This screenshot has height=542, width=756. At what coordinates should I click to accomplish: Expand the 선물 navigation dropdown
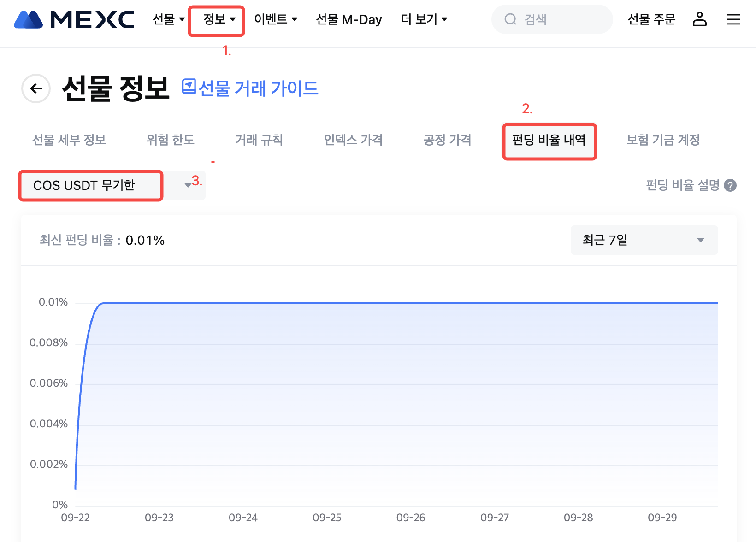click(x=169, y=19)
